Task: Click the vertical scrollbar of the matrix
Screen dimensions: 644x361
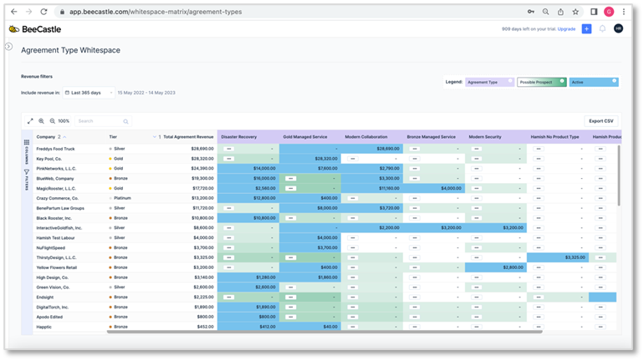Action: tap(619, 175)
